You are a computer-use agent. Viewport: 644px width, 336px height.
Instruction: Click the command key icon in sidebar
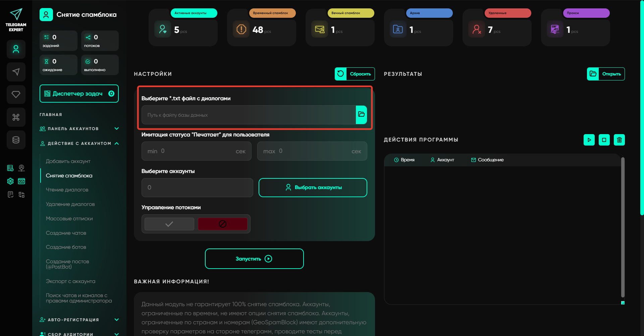click(16, 117)
